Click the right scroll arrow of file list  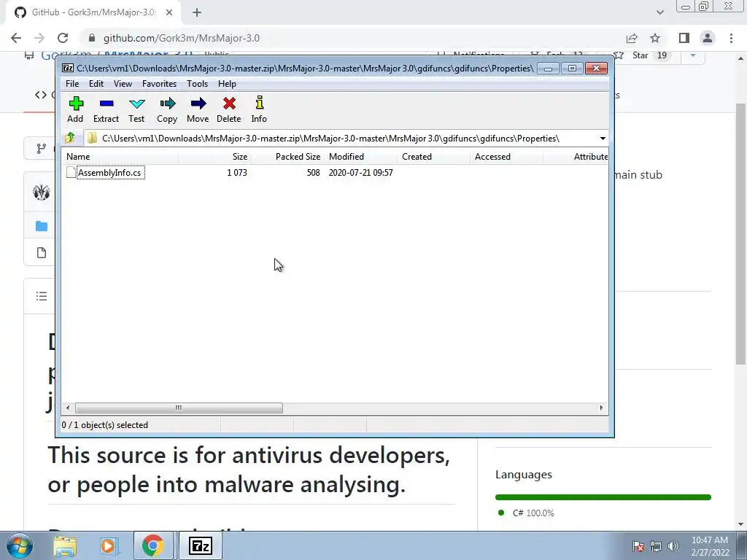(x=601, y=408)
